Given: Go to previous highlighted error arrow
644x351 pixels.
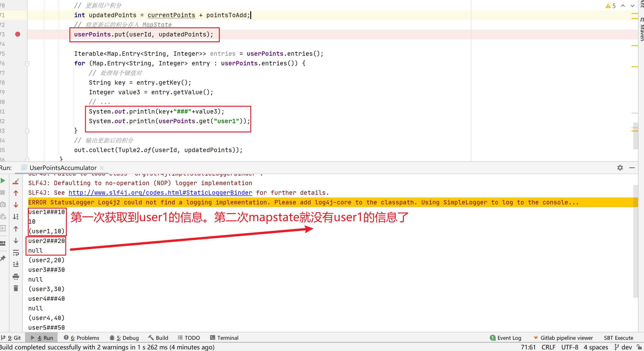Looking at the screenshot, I should pos(623,6).
